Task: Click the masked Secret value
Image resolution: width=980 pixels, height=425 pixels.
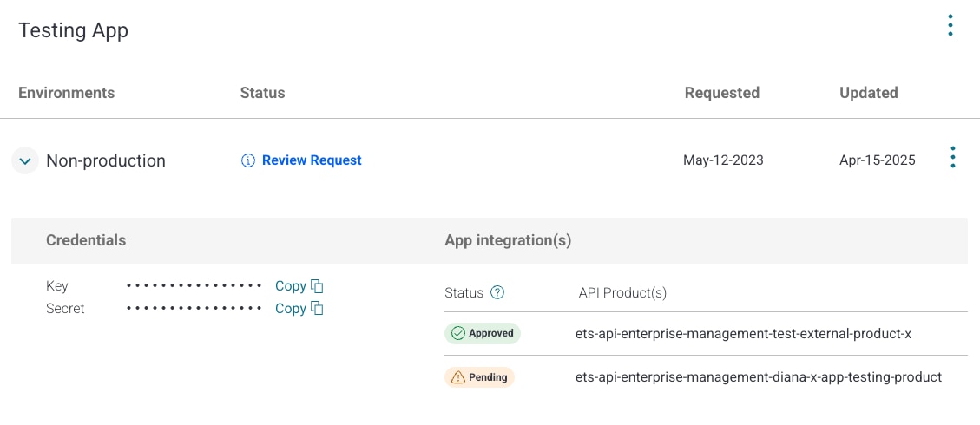Action: click(194, 309)
